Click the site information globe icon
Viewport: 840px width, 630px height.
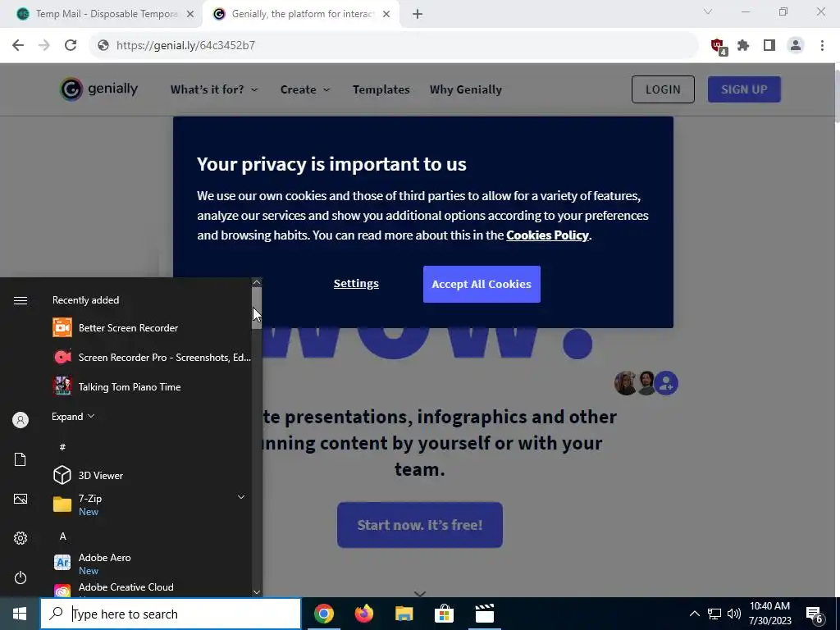[x=103, y=46]
